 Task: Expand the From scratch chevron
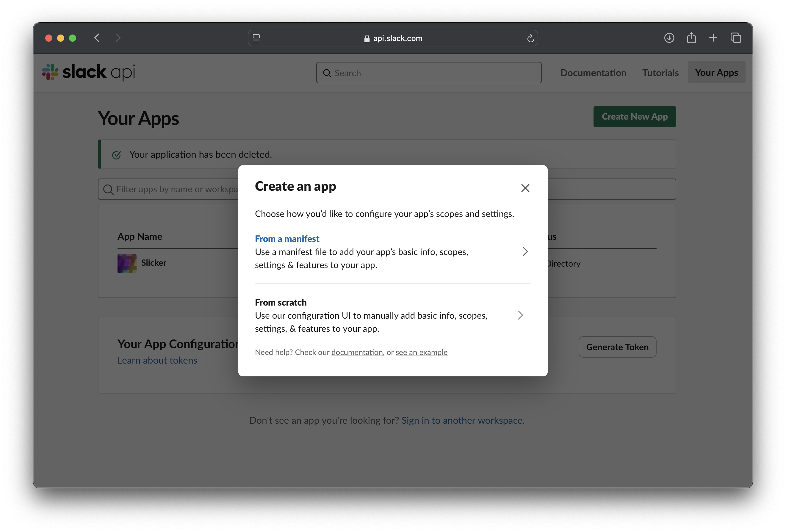tap(520, 315)
